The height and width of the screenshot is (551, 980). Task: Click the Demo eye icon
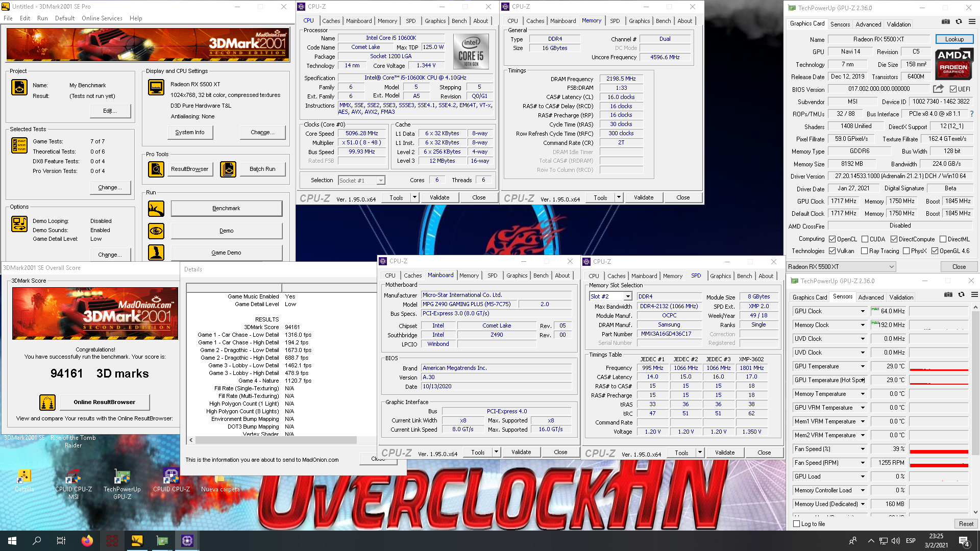(156, 231)
